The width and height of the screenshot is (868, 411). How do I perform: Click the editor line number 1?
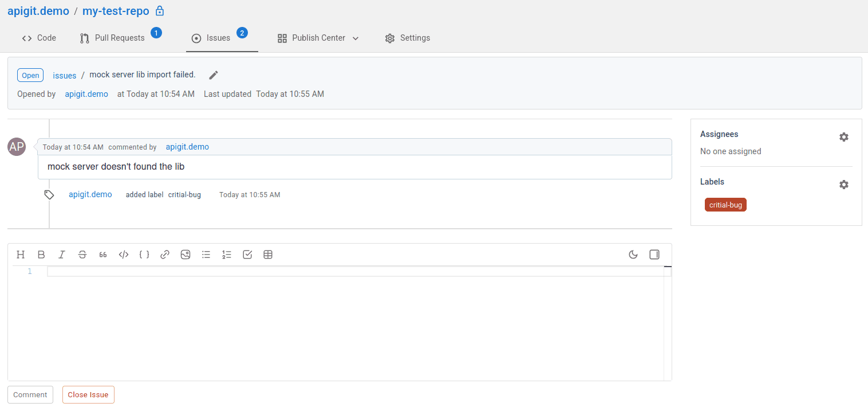pos(30,271)
